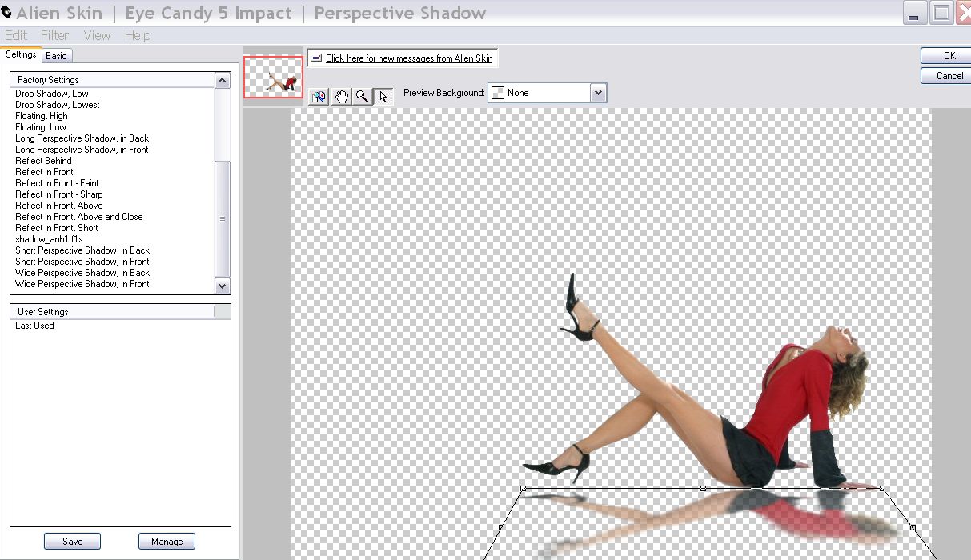Screen dimensions: 971x560
Task: Click the Alien Skin logo in title bar
Action: pos(7,13)
